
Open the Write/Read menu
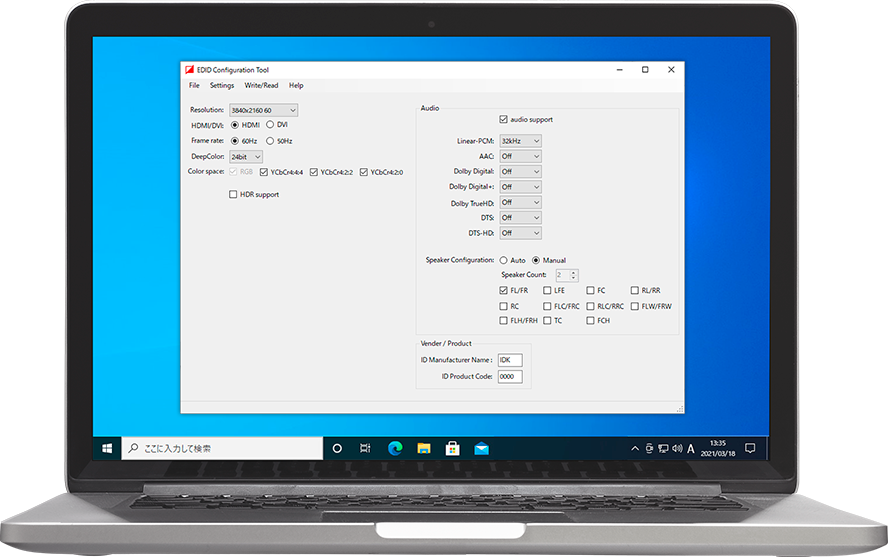tap(261, 86)
